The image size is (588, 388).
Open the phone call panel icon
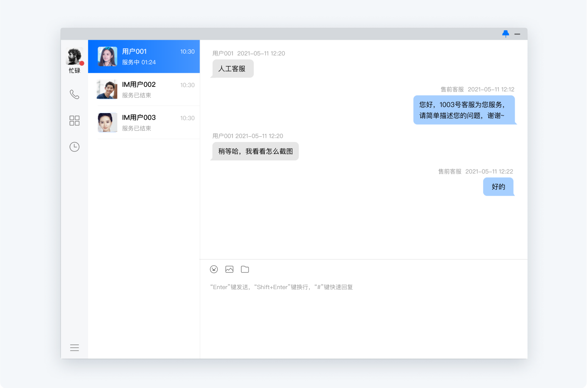pyautogui.click(x=74, y=94)
